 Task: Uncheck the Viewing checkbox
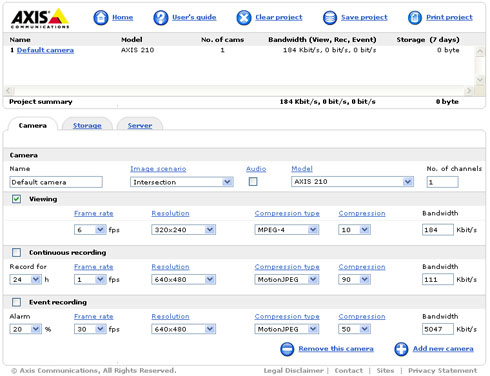point(16,199)
